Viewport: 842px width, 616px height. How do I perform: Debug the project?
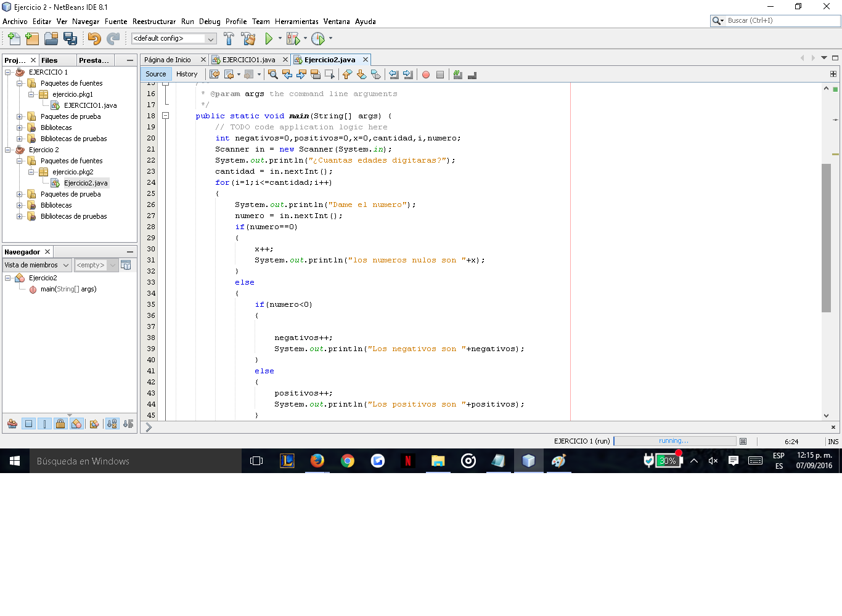point(295,38)
